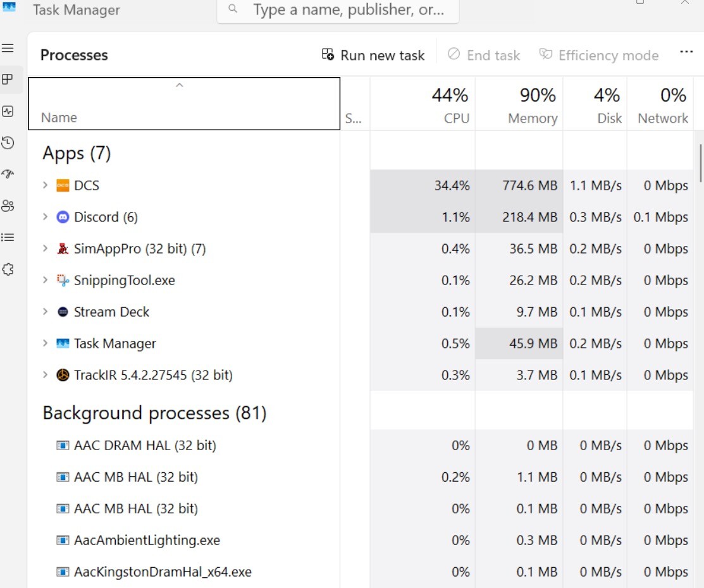
Task: Expand the DCS process group
Action: [45, 185]
